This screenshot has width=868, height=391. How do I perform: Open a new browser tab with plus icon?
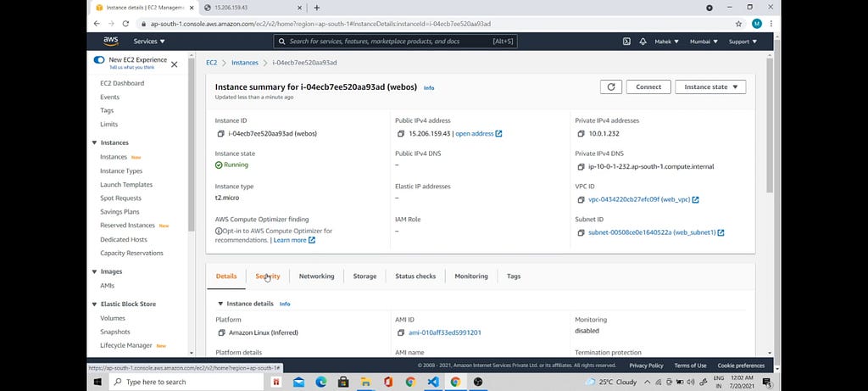point(317,8)
